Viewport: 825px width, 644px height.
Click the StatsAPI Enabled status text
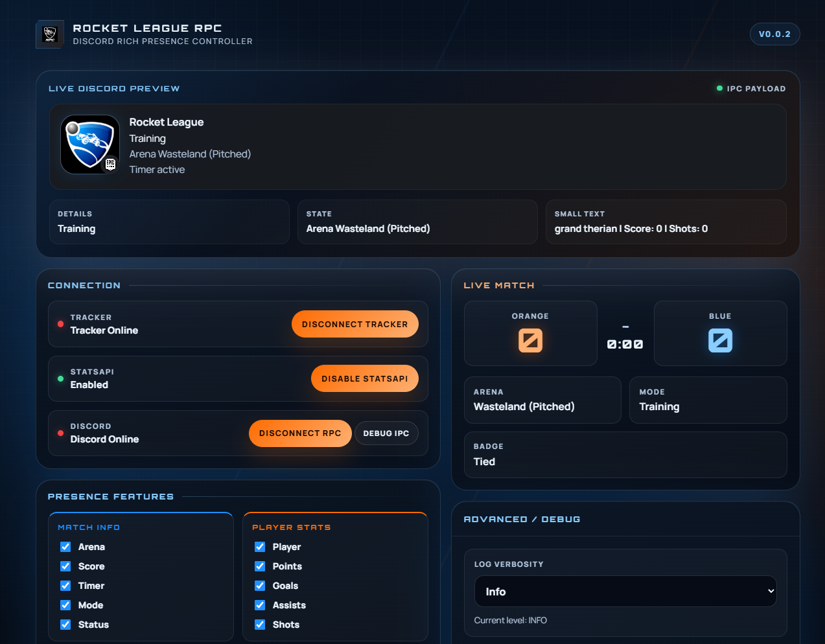[x=89, y=385]
